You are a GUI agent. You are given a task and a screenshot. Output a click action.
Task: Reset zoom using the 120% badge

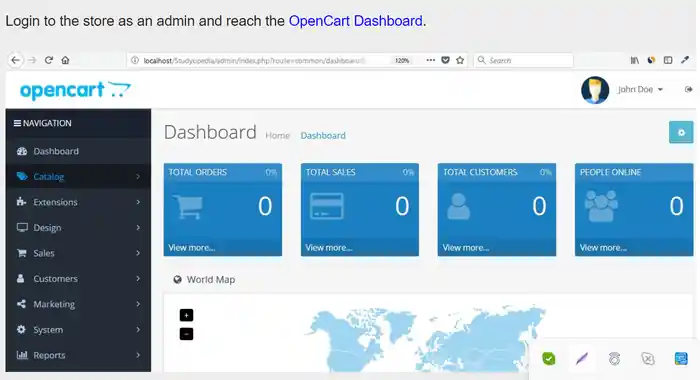(x=402, y=60)
